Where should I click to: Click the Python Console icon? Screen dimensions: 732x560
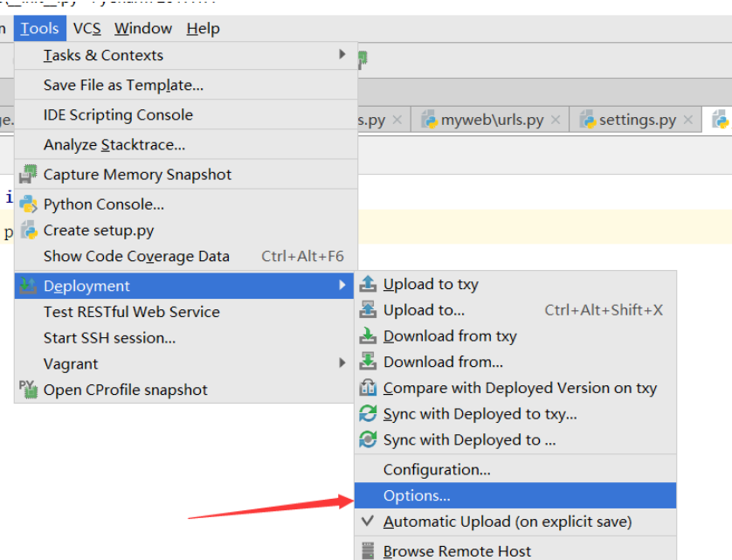[29, 204]
